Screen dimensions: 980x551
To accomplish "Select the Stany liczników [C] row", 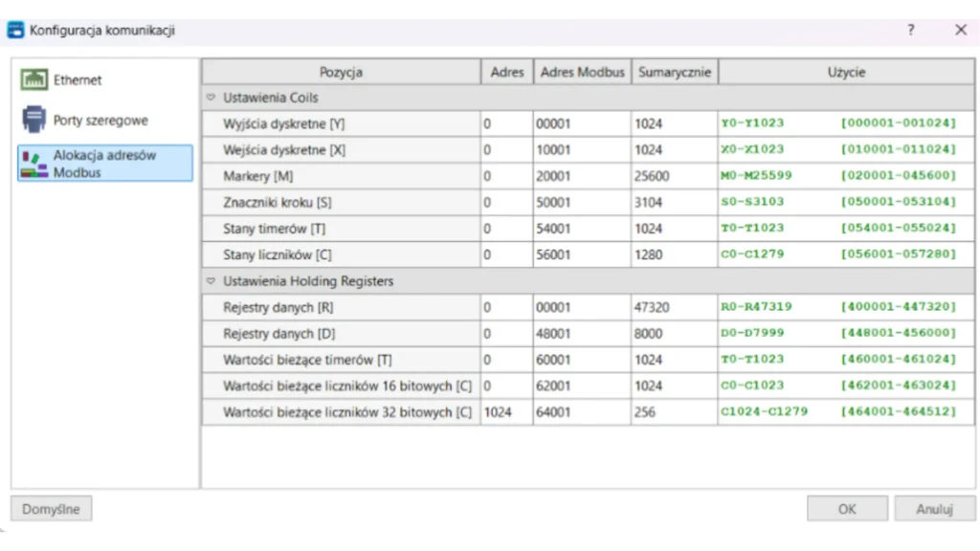I will 589,254.
